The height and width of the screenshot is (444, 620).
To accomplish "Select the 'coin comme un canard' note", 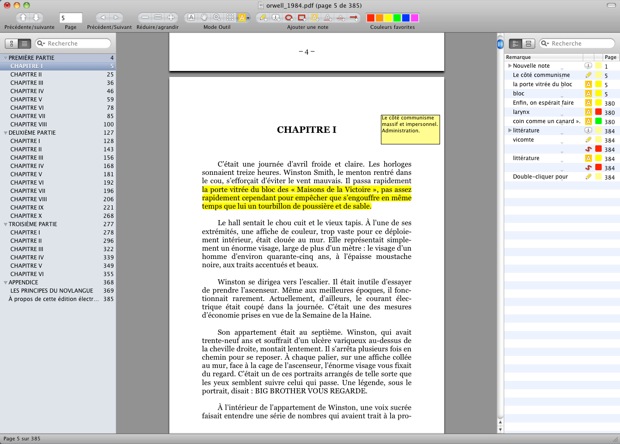I will point(561,121).
